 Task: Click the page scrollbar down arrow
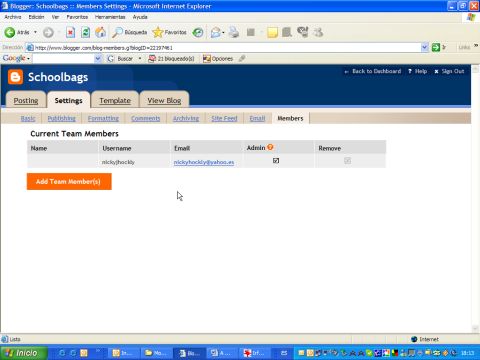click(x=475, y=329)
